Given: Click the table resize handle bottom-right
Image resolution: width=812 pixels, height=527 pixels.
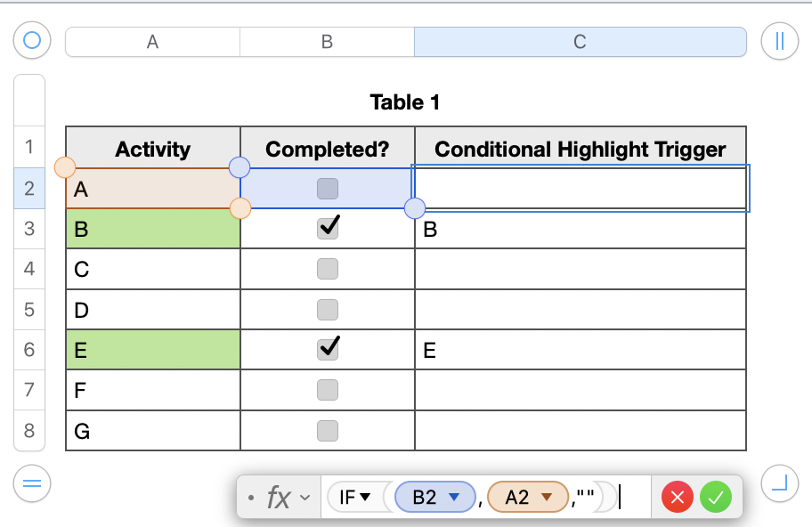Looking at the screenshot, I should point(780,483).
